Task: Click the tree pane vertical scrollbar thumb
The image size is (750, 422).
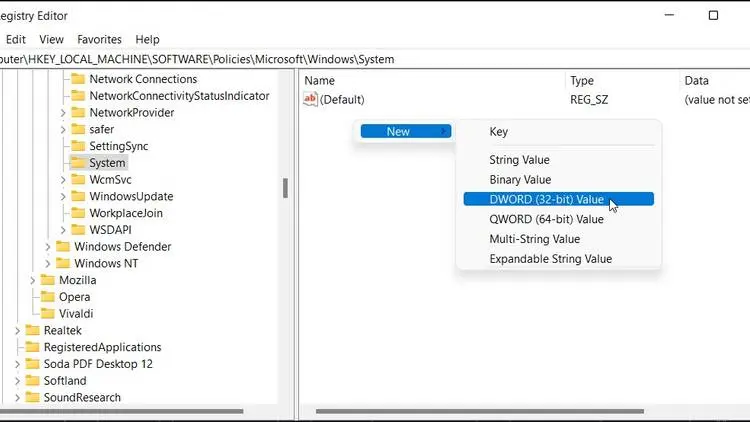Action: click(285, 188)
